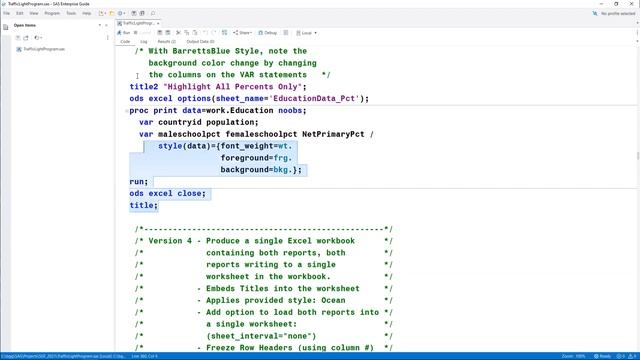Screen dimensions: 640x360
Task: Click the Zoom level in status bar
Action: click(x=573, y=356)
